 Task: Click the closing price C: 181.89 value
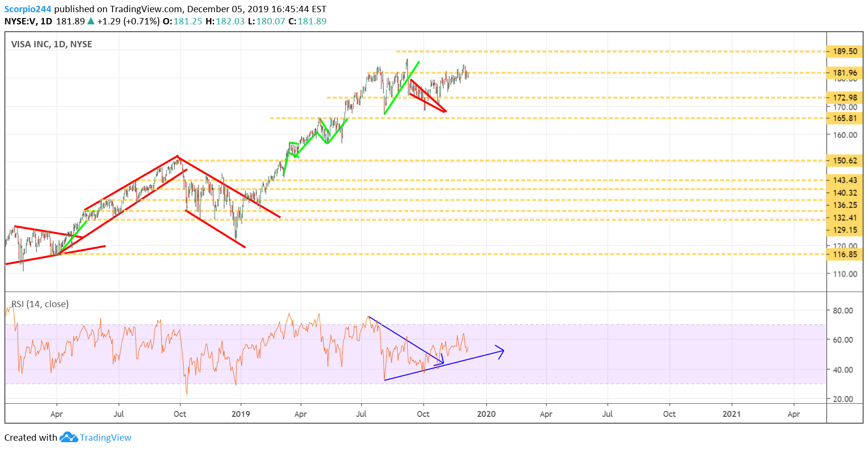[x=307, y=21]
